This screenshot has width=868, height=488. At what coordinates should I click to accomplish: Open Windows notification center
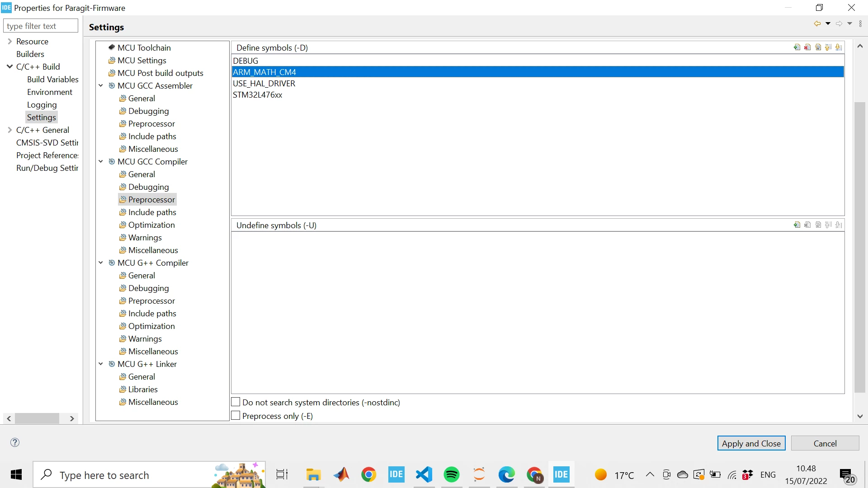click(x=847, y=475)
